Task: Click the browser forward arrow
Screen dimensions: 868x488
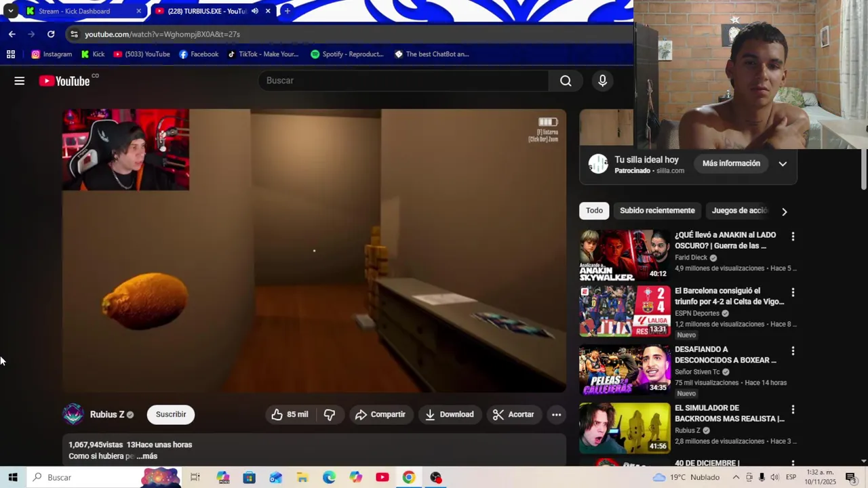Action: [x=31, y=34]
